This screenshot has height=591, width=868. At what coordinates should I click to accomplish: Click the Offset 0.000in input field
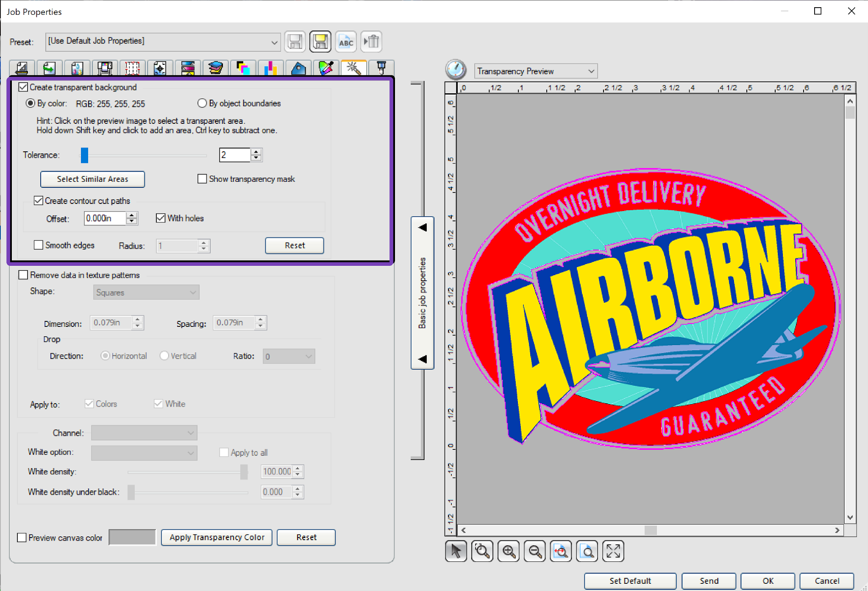[105, 218]
